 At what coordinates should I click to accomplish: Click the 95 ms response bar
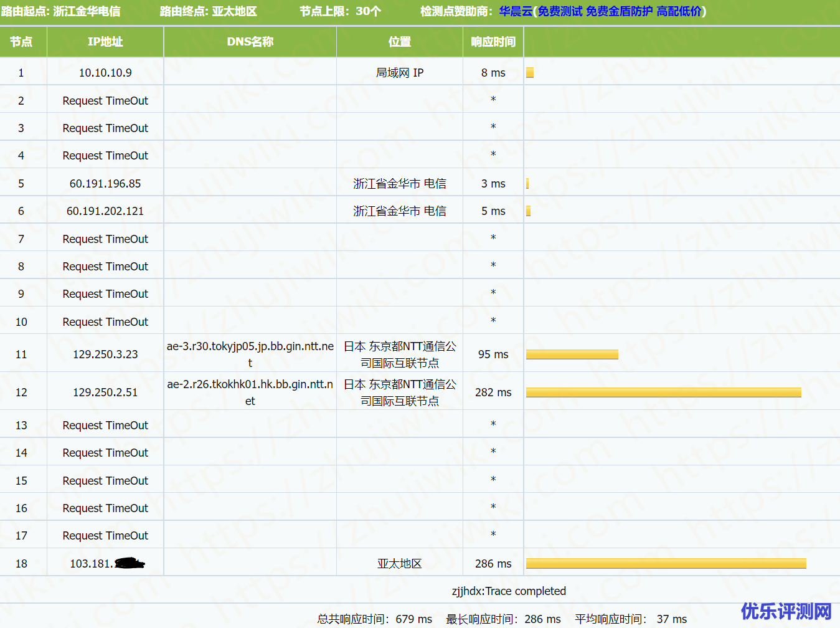pyautogui.click(x=572, y=354)
